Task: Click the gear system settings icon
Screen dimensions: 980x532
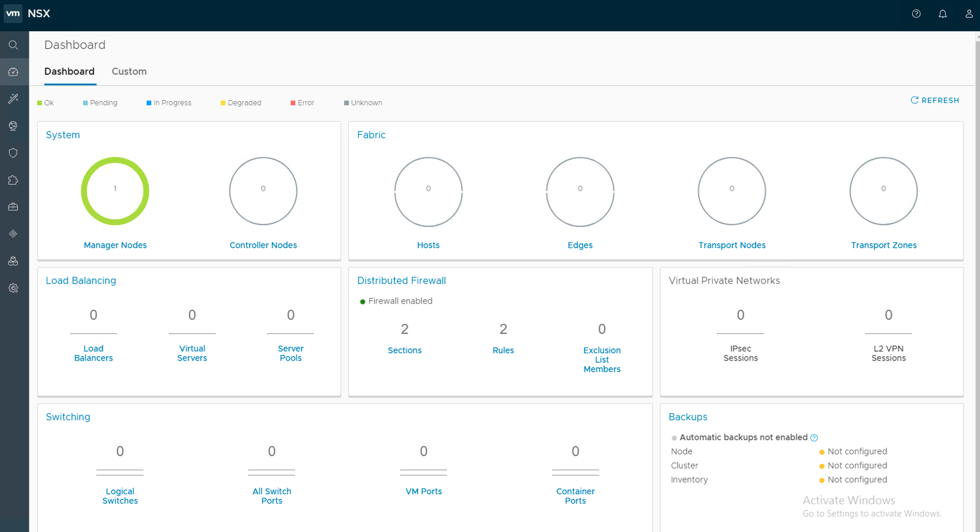Action: (x=13, y=288)
